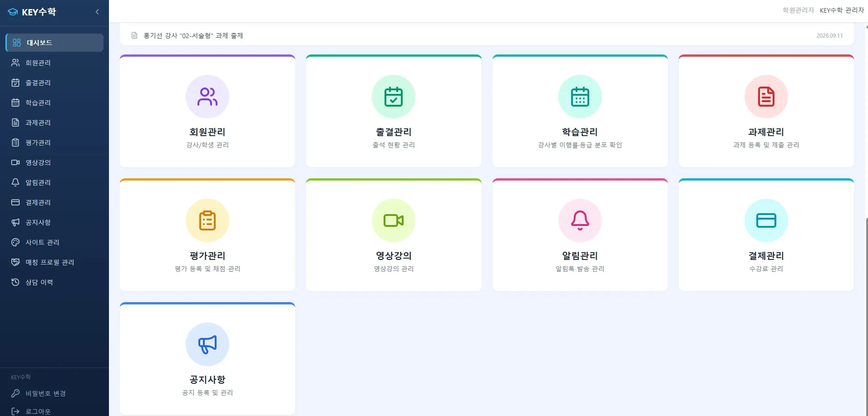Click the teal 학습관리 card calendar icon
Screen dimensions: 868x416
pos(580,97)
